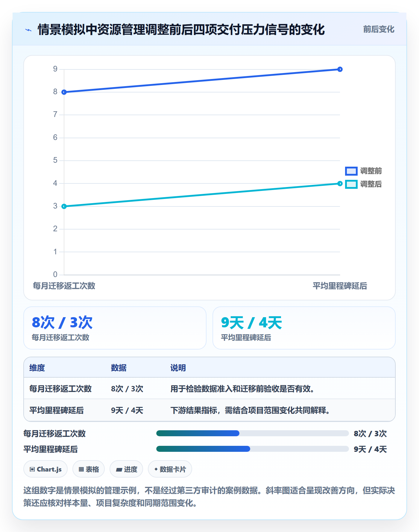This screenshot has height=532, width=419.
Task: Click the Chart.js tag chip
Action: [45, 469]
